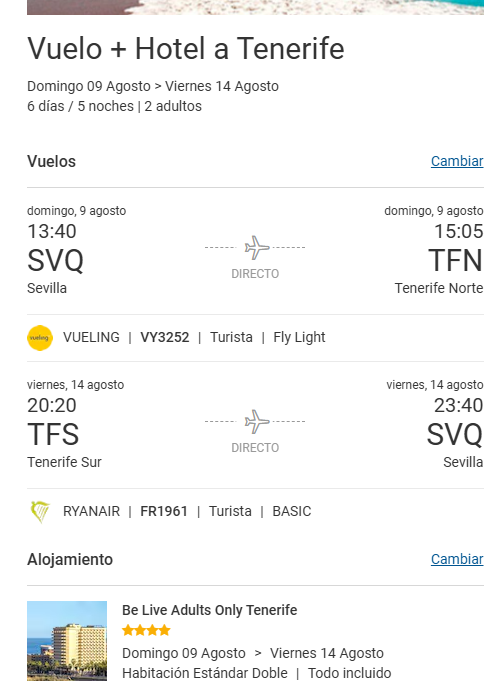Click the Fly Light fare label

(299, 338)
